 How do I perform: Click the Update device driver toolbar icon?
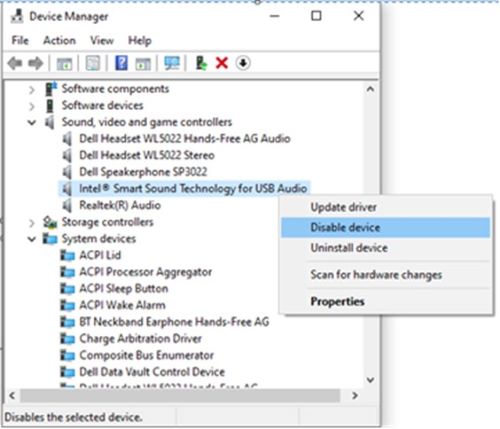click(x=201, y=63)
